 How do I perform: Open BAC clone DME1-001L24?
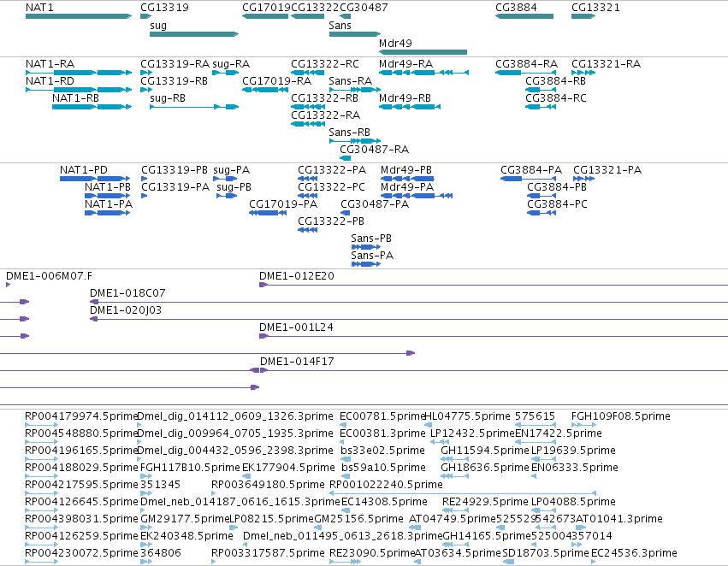[296, 327]
